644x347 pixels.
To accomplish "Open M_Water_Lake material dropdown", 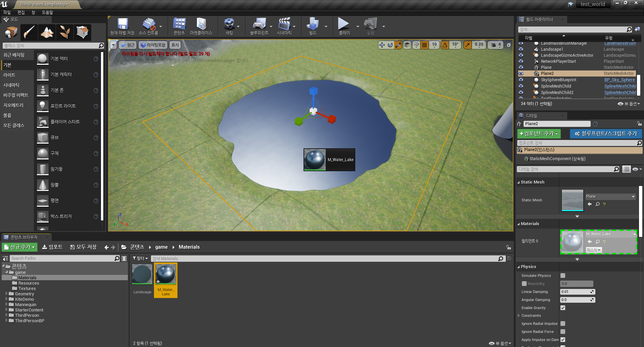I will [610, 234].
